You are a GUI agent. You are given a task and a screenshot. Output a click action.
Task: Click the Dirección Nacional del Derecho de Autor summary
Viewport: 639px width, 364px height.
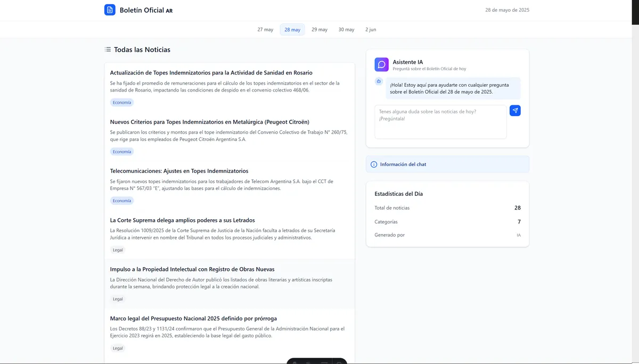tap(221, 283)
